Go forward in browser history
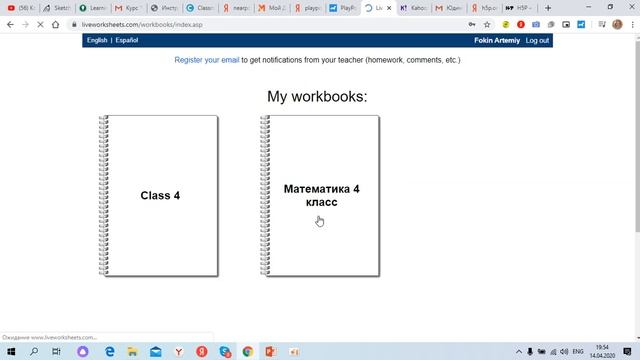Screen dimensions: 640x360 pyautogui.click(x=25, y=24)
